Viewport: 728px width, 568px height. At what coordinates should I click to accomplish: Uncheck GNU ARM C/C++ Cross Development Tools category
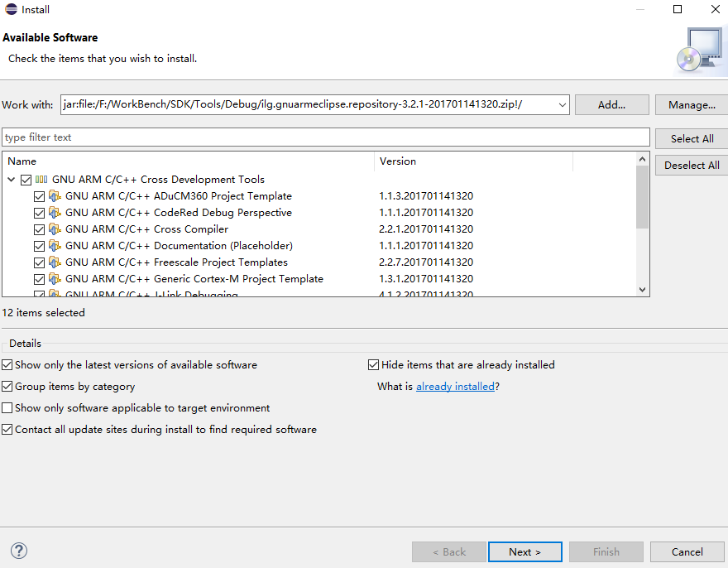(26, 180)
